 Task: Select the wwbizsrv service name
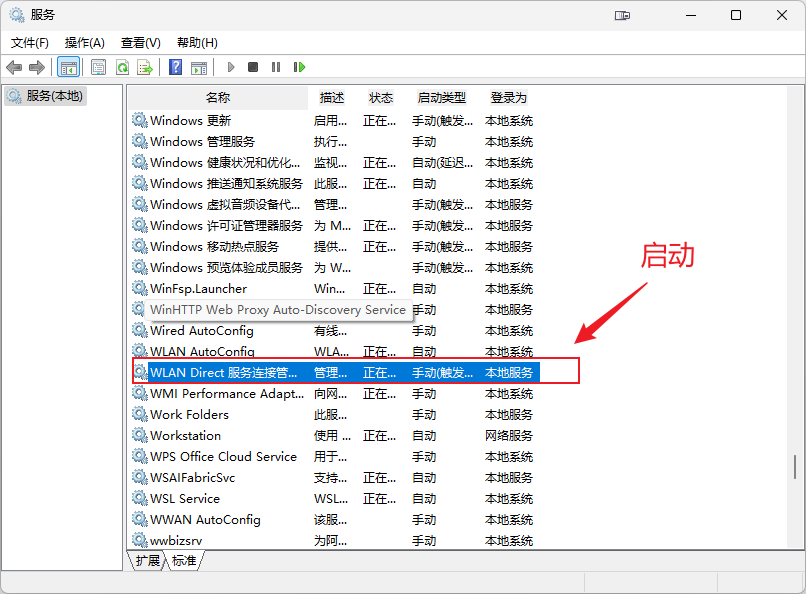coord(176,541)
